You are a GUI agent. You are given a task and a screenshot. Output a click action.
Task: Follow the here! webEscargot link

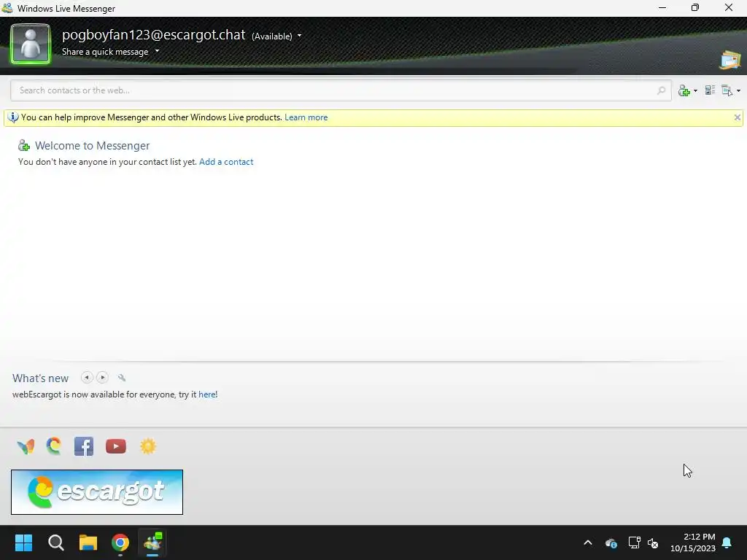(208, 394)
